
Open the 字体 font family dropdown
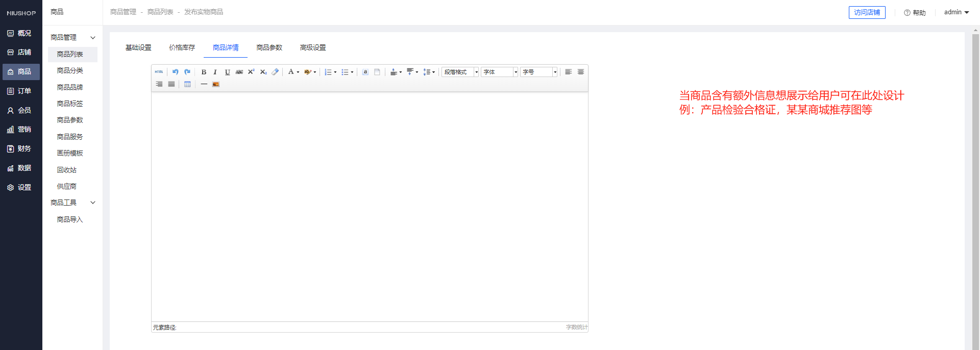click(499, 72)
